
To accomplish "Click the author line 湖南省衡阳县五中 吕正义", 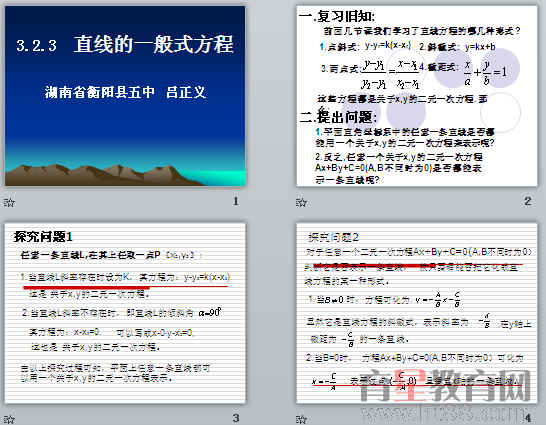I will click(125, 92).
